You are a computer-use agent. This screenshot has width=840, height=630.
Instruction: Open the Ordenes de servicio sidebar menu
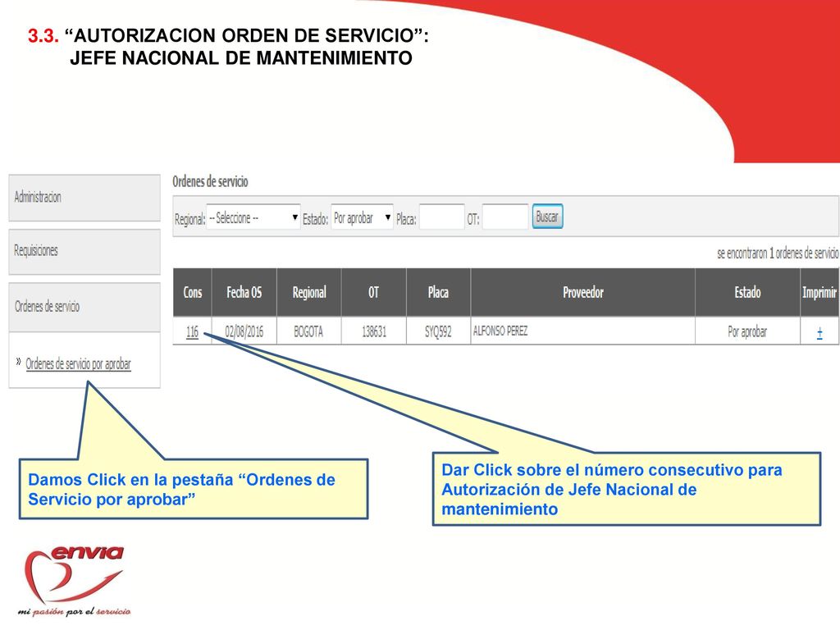click(x=84, y=307)
